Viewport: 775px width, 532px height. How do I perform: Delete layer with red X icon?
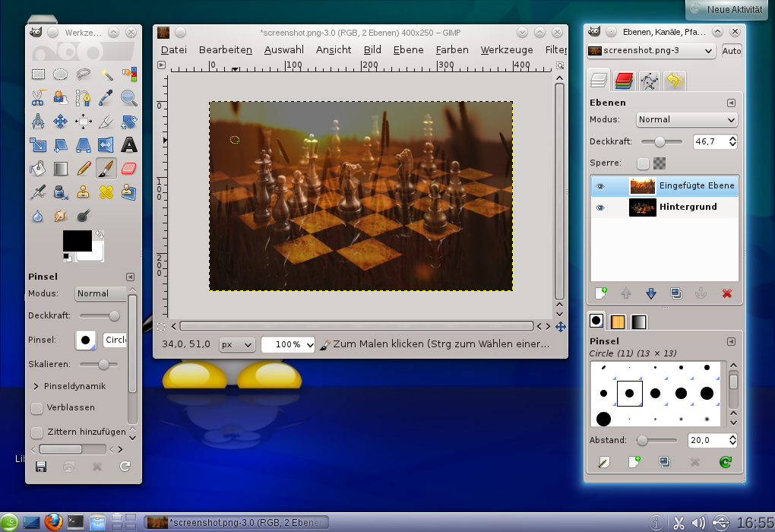tap(726, 293)
